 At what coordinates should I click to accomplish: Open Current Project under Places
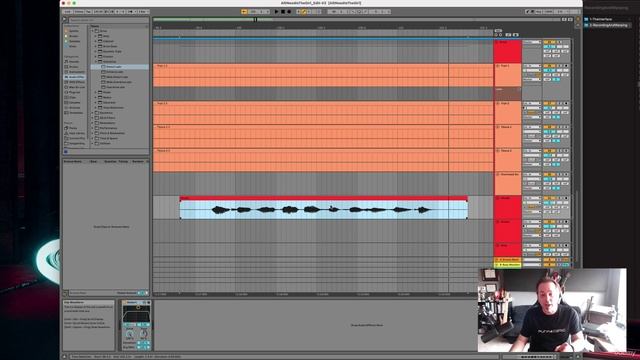tap(74, 138)
